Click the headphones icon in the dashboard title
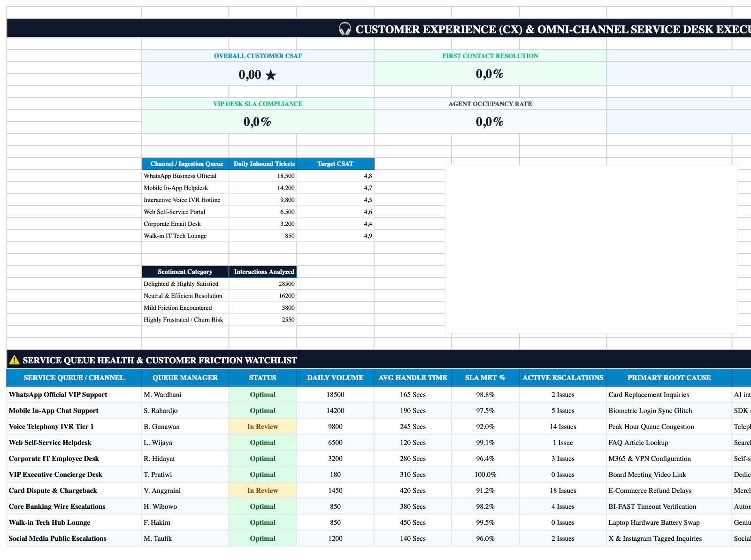751x560 pixels. [x=345, y=29]
